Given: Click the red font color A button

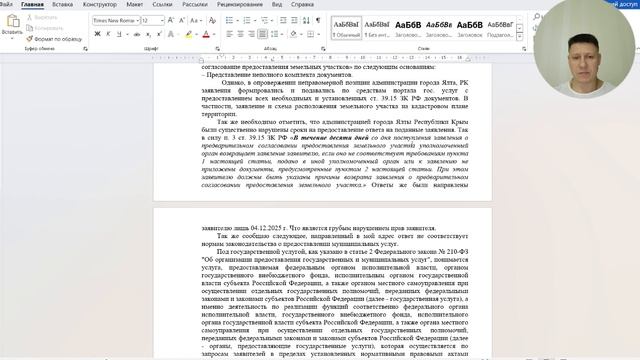Looking at the screenshot, I should [x=206, y=34].
